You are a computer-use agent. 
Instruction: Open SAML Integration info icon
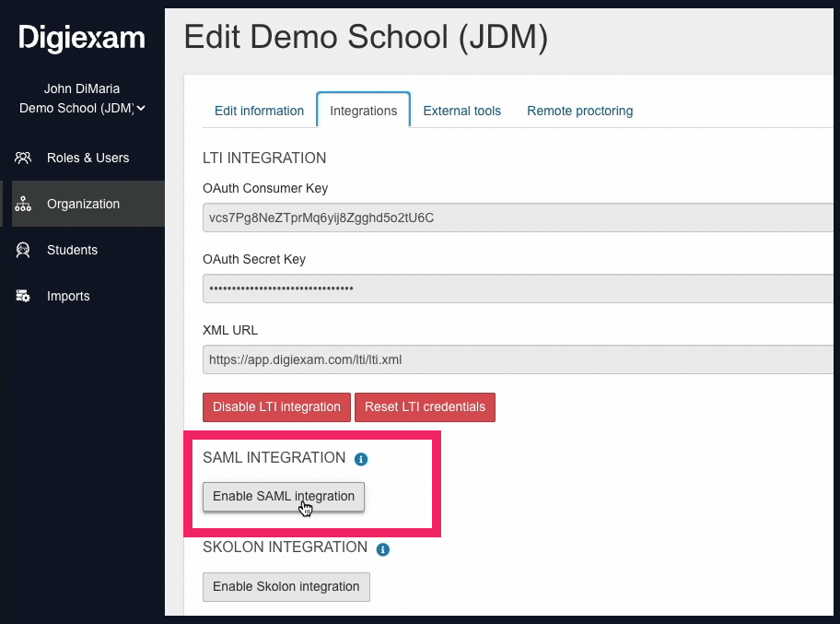(x=361, y=459)
